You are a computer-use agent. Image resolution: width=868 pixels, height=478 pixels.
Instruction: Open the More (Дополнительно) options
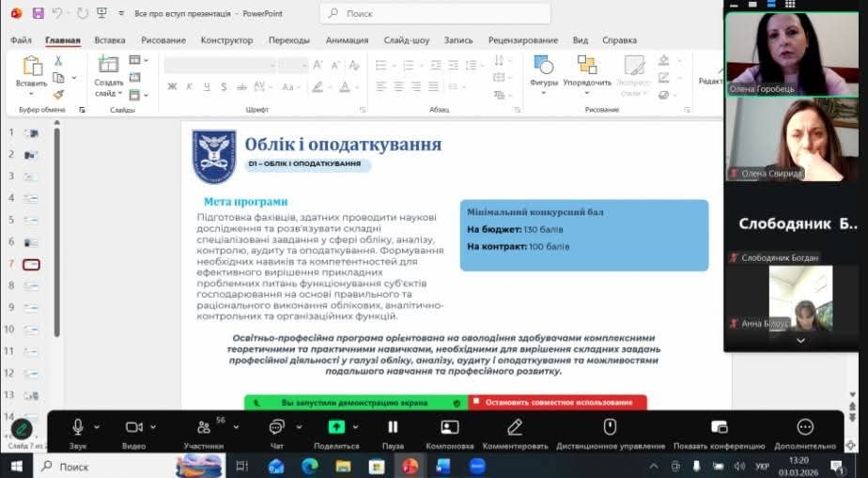pyautogui.click(x=805, y=427)
